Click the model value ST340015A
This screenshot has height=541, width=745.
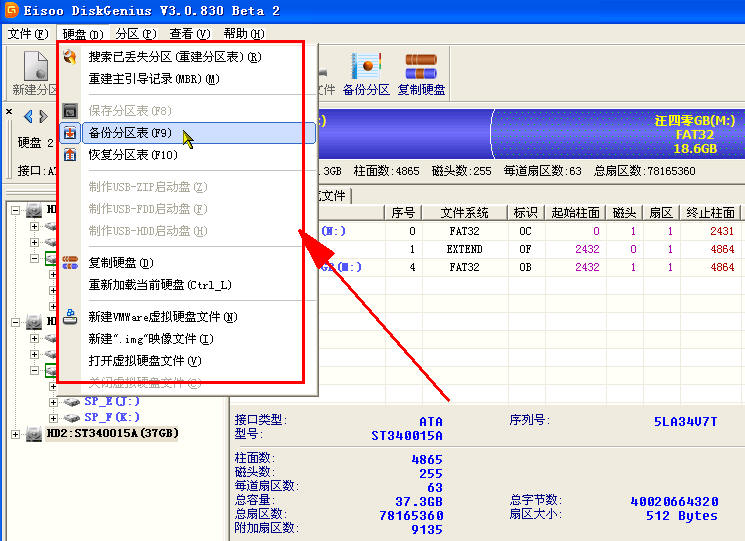tap(407, 435)
